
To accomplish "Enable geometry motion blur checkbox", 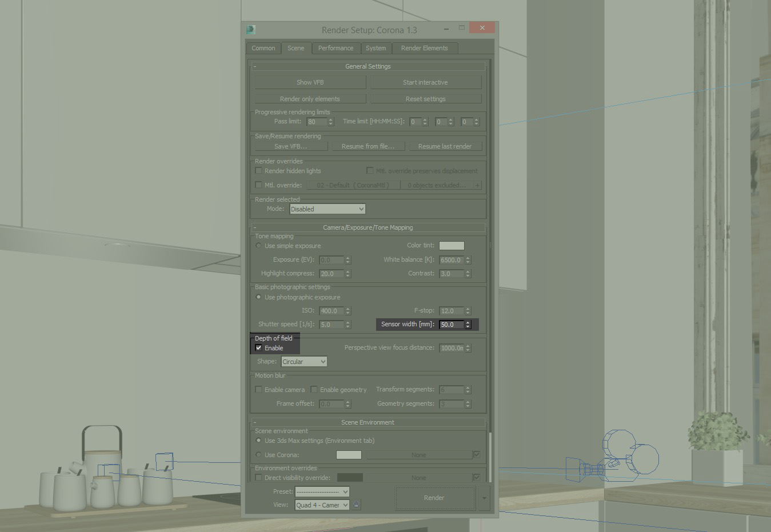I will [x=314, y=390].
